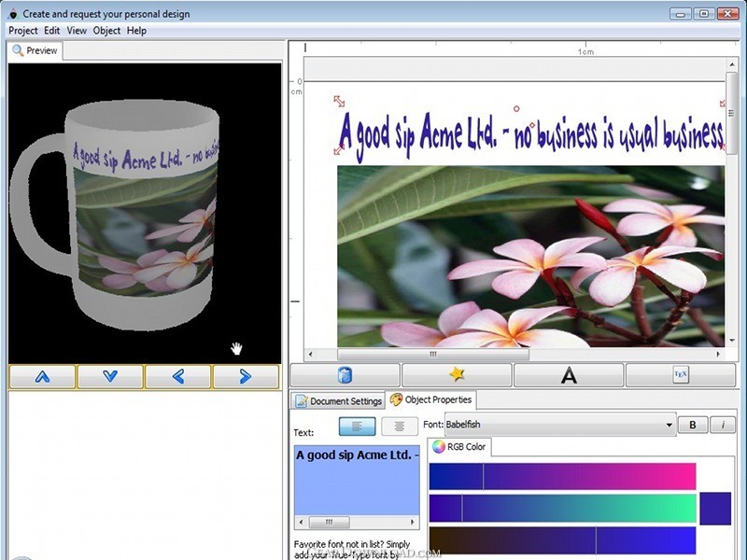Click into the text content box
The width and height of the screenshot is (747, 560).
(x=357, y=480)
